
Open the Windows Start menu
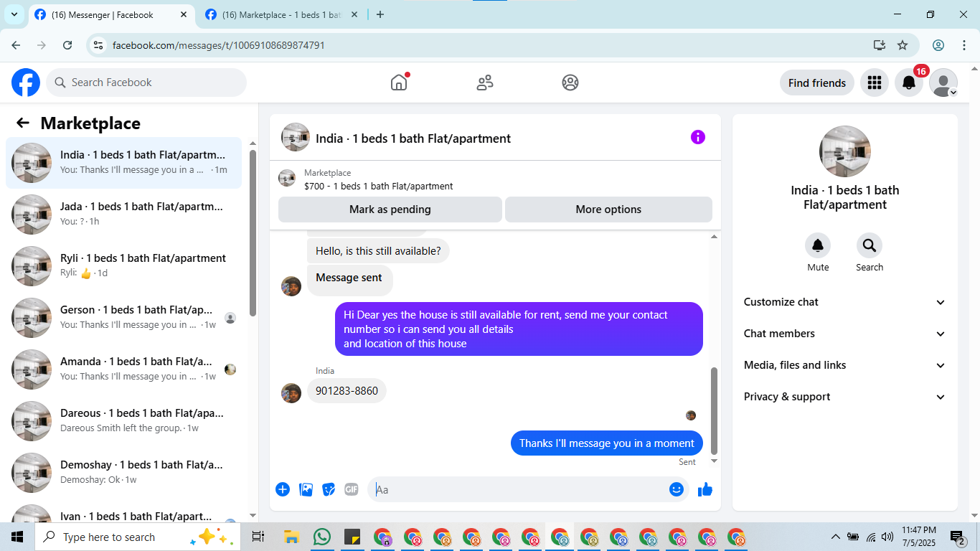pyautogui.click(x=17, y=537)
